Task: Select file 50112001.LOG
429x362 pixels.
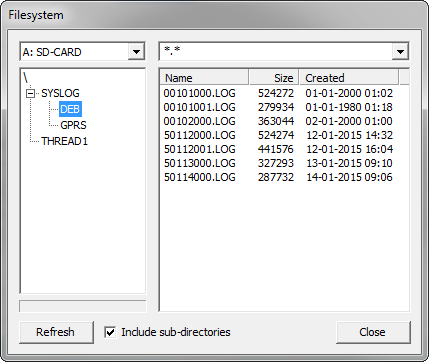Action: pyautogui.click(x=199, y=149)
